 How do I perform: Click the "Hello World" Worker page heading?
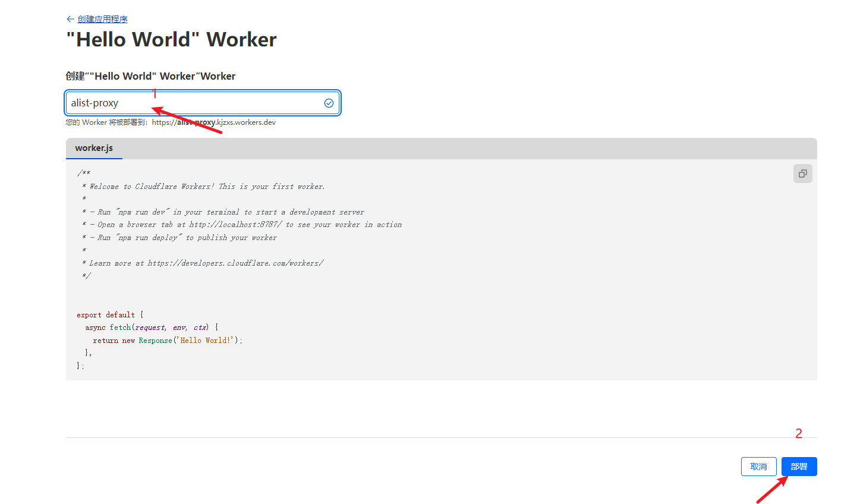coord(171,39)
